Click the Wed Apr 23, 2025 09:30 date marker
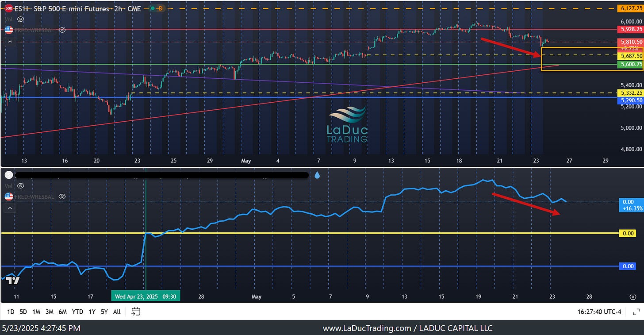 [x=146, y=296]
